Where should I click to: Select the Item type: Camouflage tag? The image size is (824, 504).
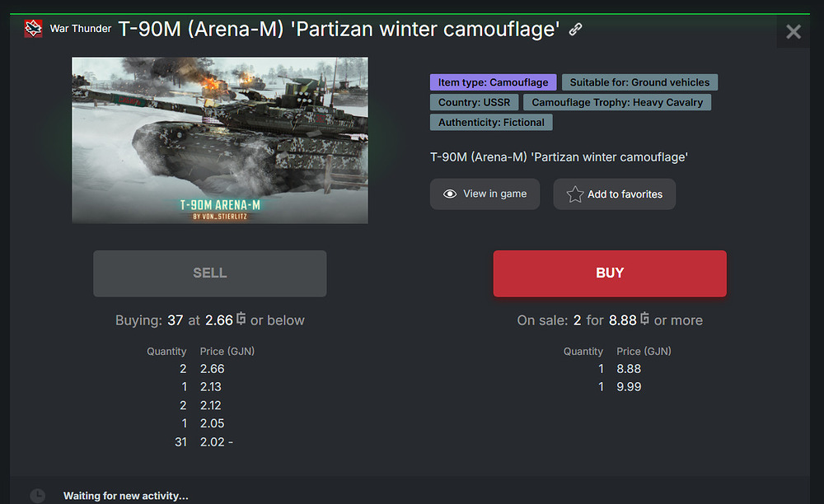[x=493, y=82]
